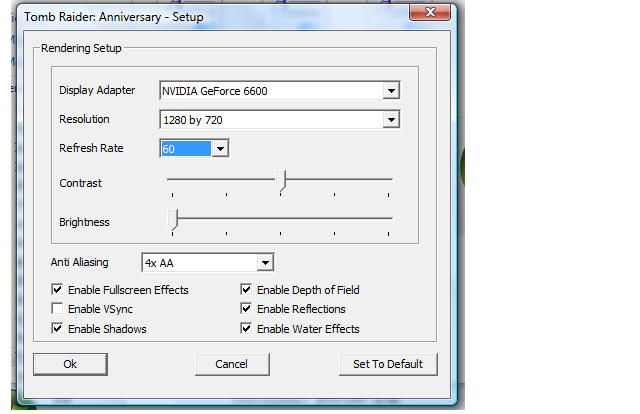Disable Enable Water Effects checkbox
This screenshot has height=414, width=640.
(x=246, y=328)
